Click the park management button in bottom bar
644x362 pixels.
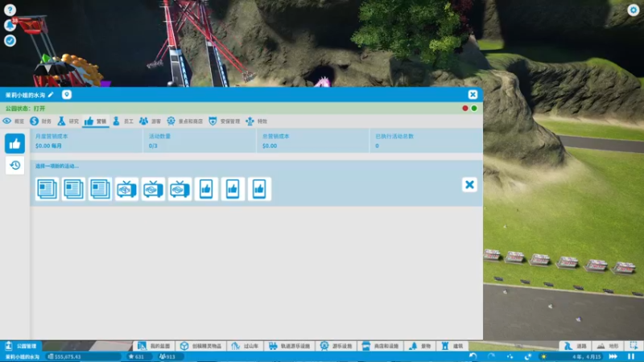click(22, 346)
